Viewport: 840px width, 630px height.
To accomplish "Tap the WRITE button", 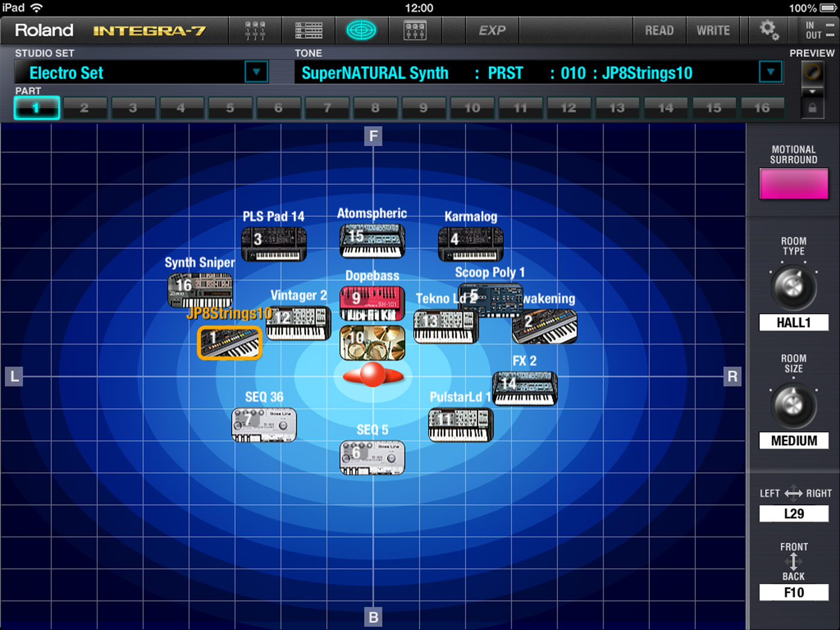I will tap(713, 30).
